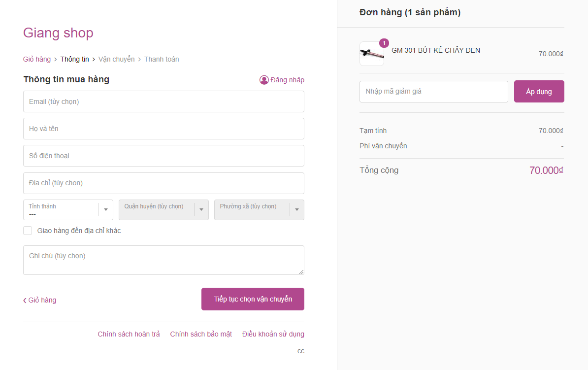Screen dimensions: 588x370
Task: Click the Nhập mã giảm giá field
Action: point(433,92)
